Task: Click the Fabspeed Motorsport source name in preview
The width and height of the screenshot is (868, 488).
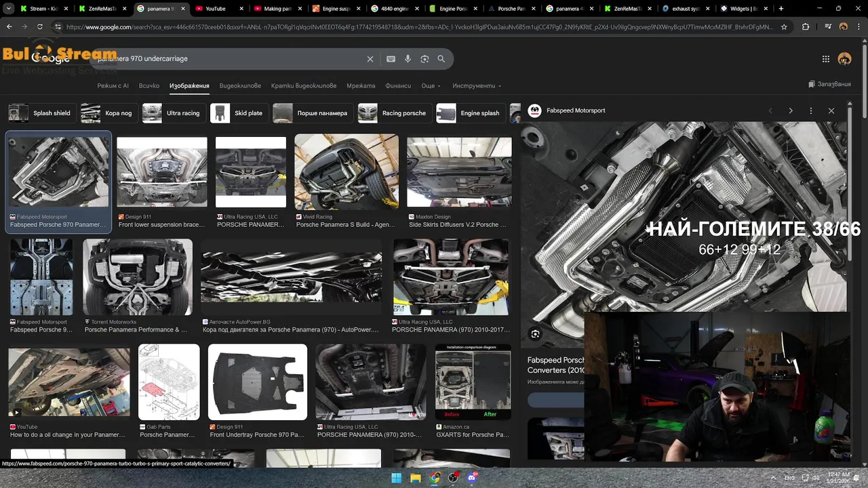Action: (576, 110)
